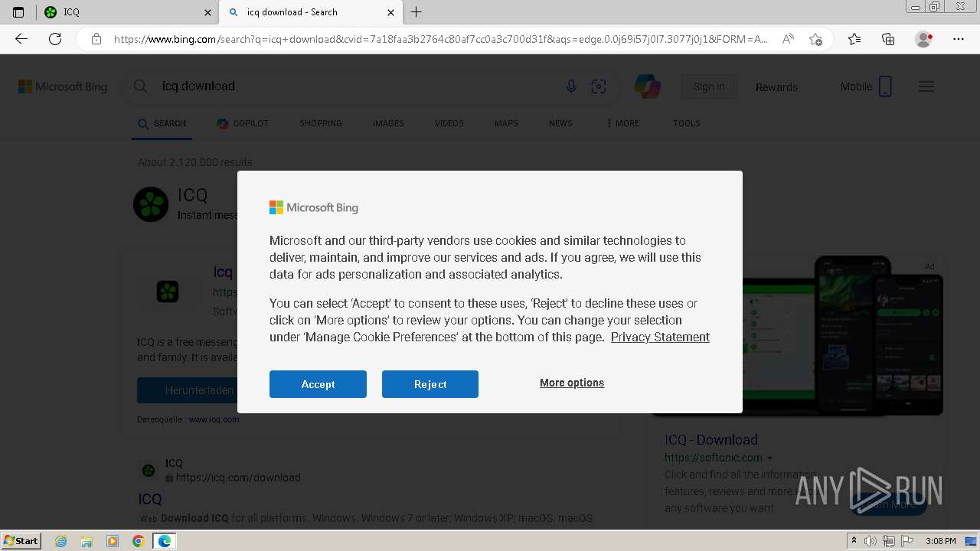Expand the MORE search categories dropdown
The height and width of the screenshot is (551, 980).
[x=622, y=123]
